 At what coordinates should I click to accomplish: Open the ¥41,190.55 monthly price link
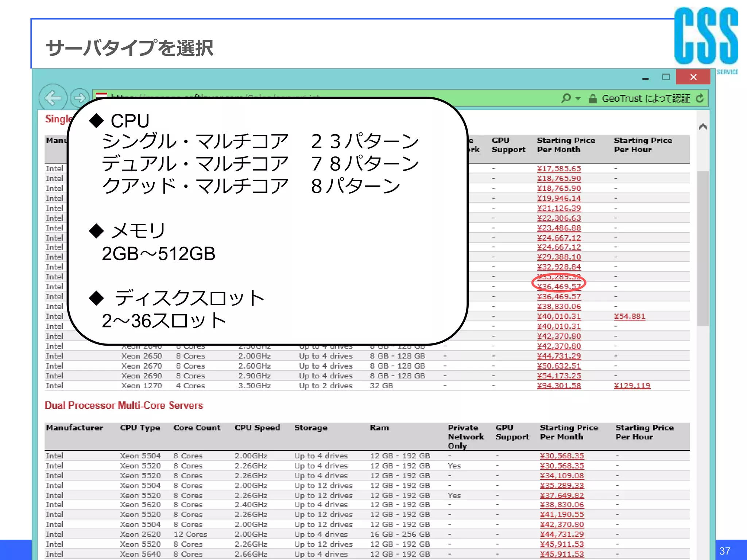tap(562, 514)
